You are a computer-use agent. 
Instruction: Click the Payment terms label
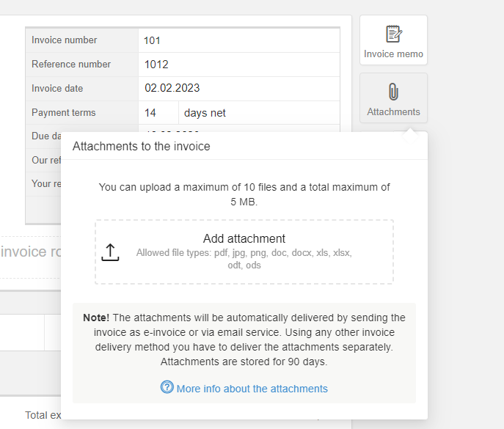pyautogui.click(x=64, y=112)
